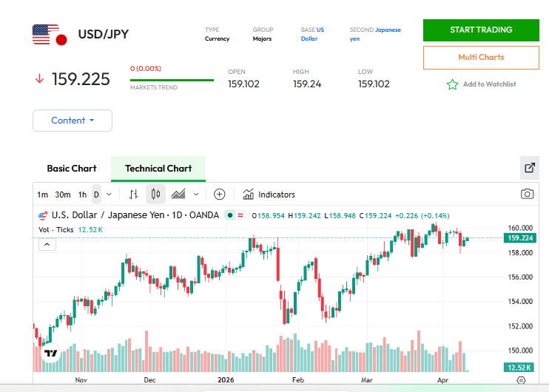Open the Multi Charts button
Image resolution: width=549 pixels, height=392 pixels.
pos(480,57)
